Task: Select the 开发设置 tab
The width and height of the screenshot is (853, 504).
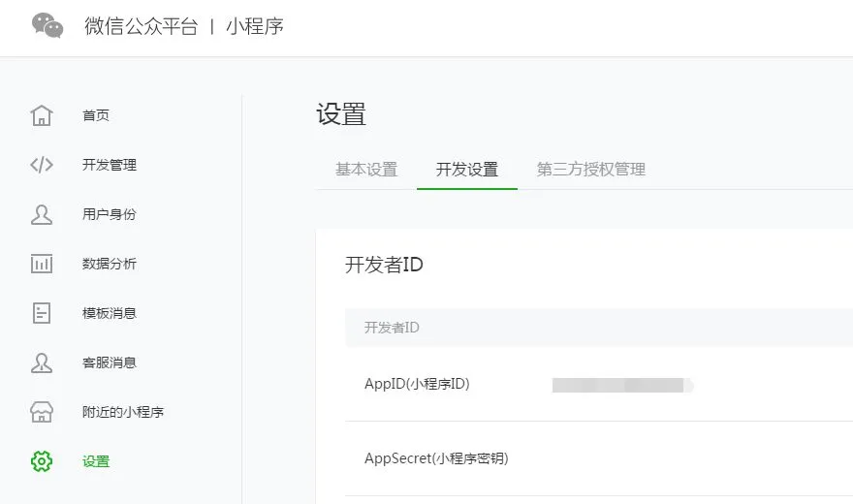Action: 467,170
